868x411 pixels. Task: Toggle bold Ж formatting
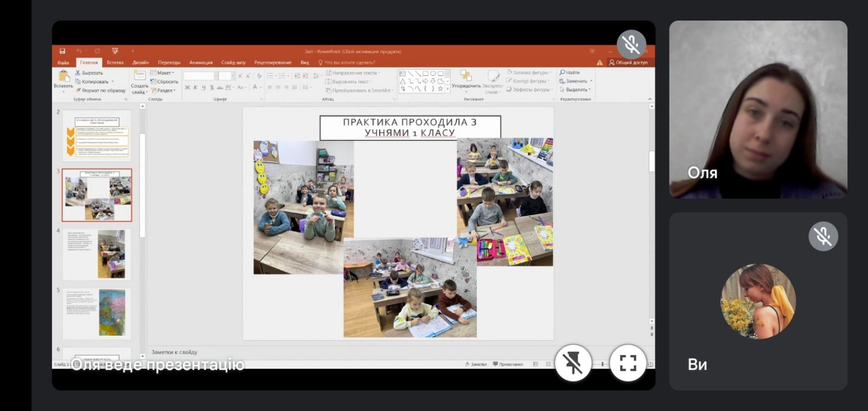(187, 87)
